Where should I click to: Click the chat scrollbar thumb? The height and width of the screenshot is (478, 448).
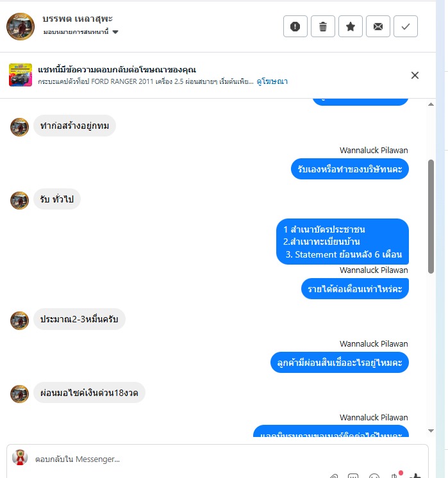point(431,217)
